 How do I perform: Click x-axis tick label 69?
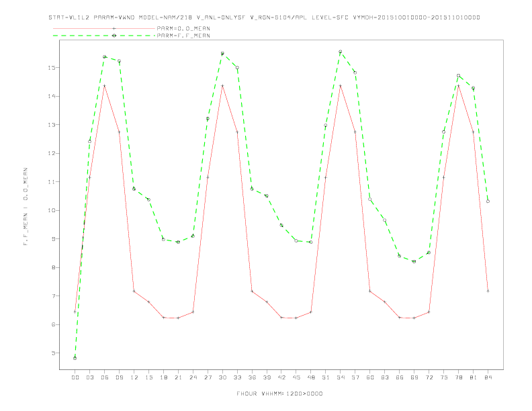[x=414, y=377]
